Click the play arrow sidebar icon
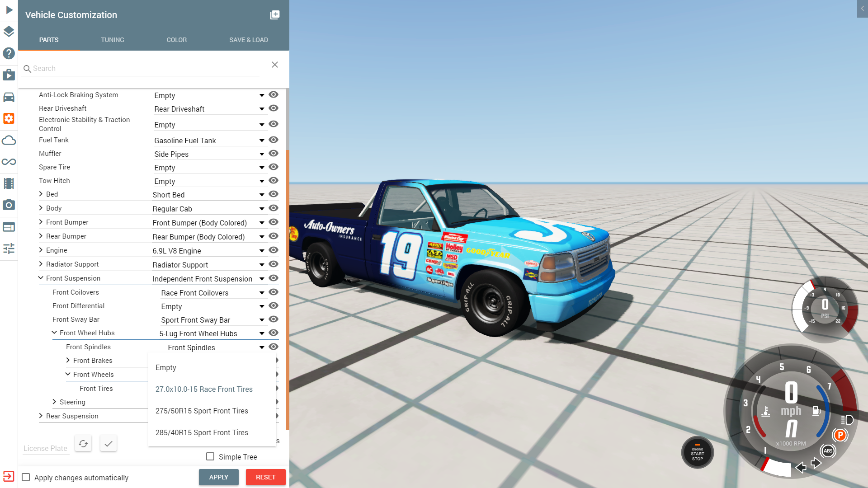Screen dimensions: 868x488 tap(9, 10)
